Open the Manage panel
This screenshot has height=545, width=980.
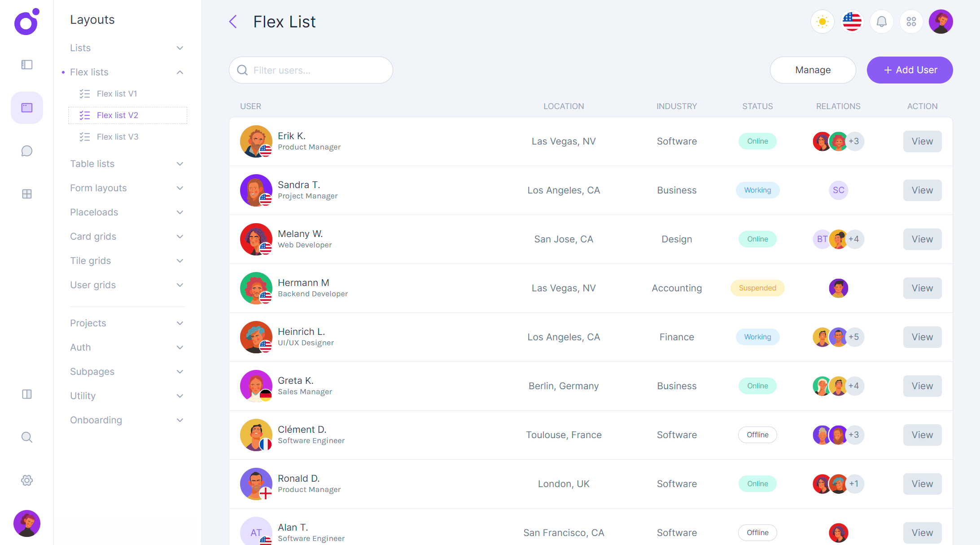[x=813, y=70]
